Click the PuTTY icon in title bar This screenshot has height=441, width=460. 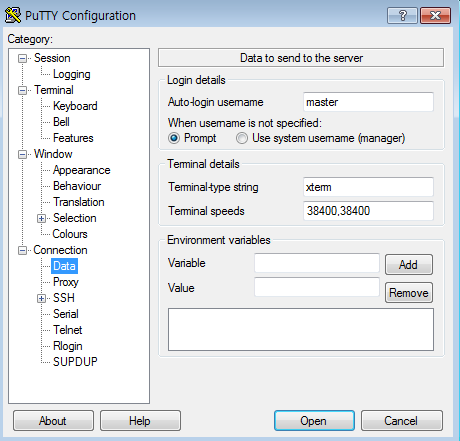(x=13, y=15)
